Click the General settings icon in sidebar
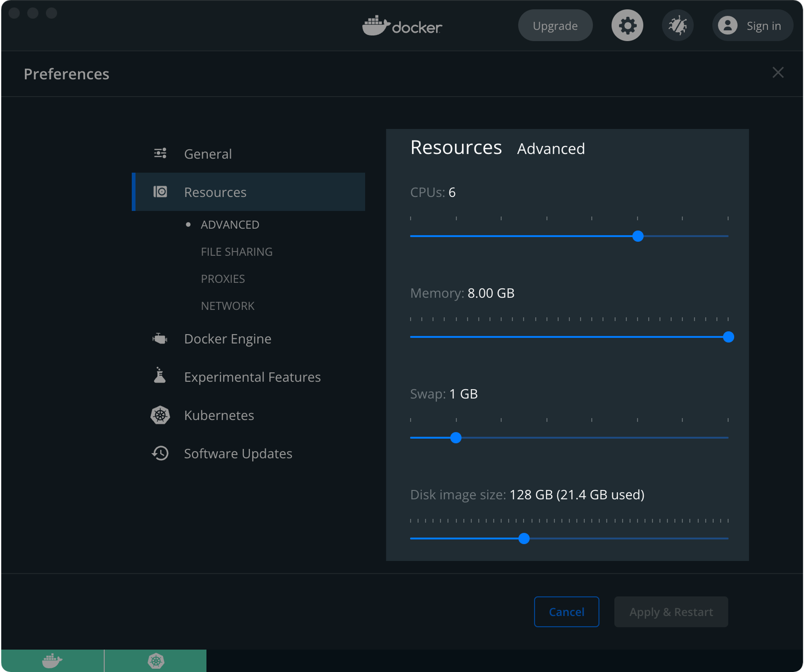 point(160,153)
